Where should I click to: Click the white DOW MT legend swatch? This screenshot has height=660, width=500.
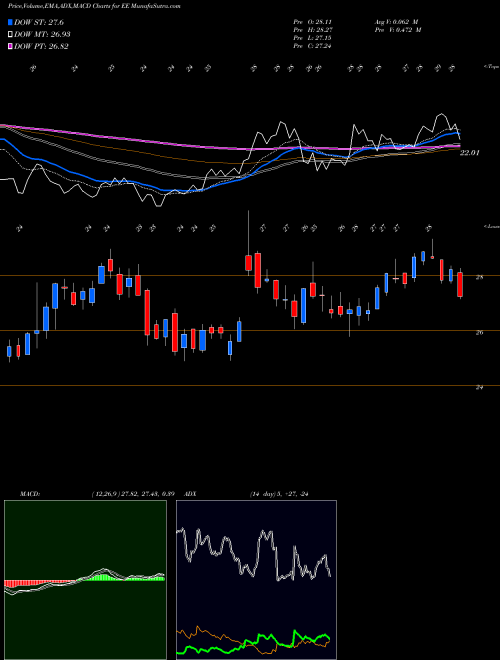click(x=11, y=34)
